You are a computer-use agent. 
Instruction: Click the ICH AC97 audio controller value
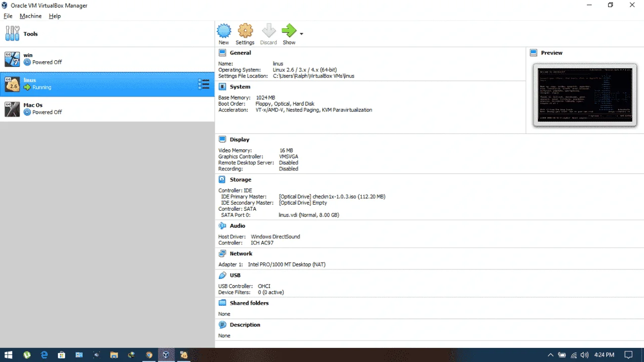tap(262, 243)
